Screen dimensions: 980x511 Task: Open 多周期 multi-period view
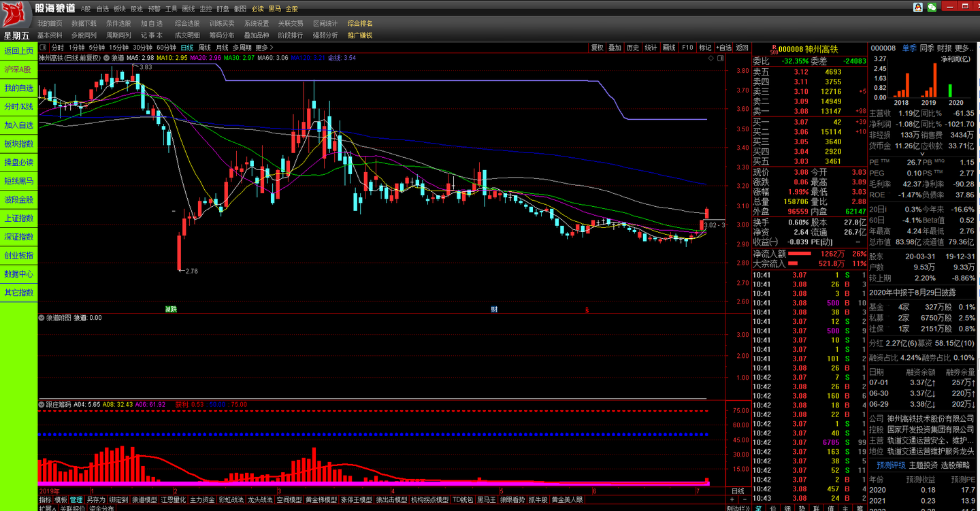[242, 48]
